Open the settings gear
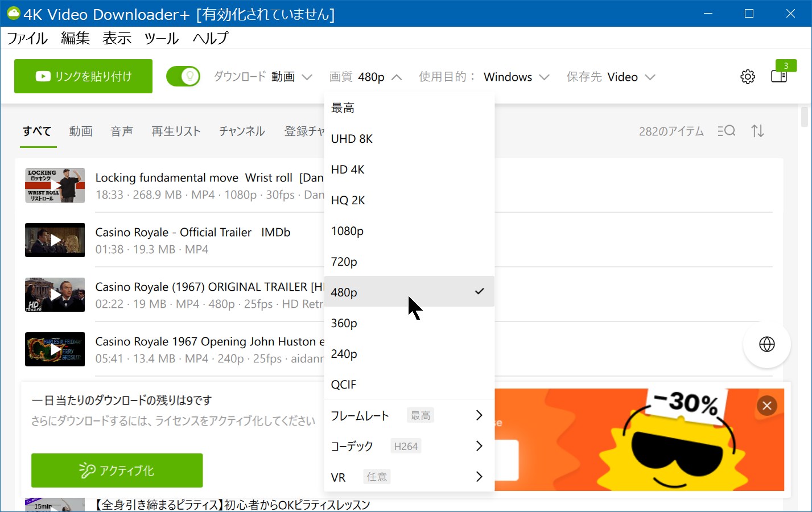Image resolution: width=812 pixels, height=512 pixels. coord(747,76)
